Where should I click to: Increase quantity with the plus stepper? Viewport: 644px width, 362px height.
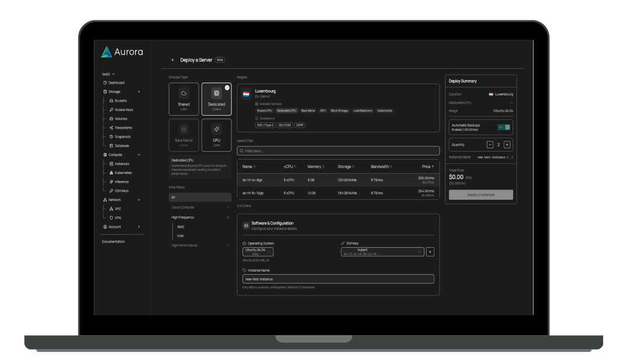point(507,145)
